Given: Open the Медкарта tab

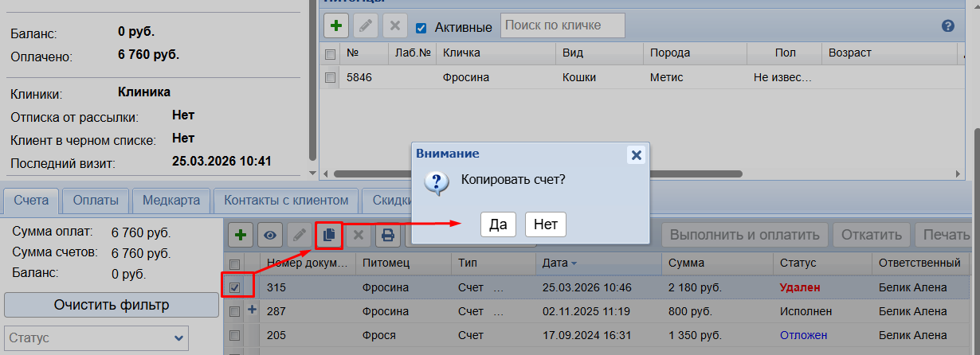Looking at the screenshot, I should coord(171,200).
